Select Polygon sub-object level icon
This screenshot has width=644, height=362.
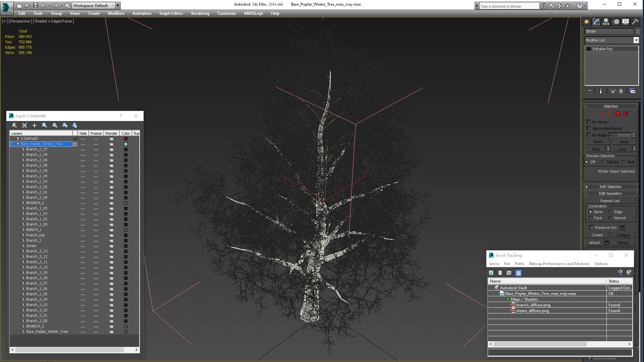click(x=618, y=114)
